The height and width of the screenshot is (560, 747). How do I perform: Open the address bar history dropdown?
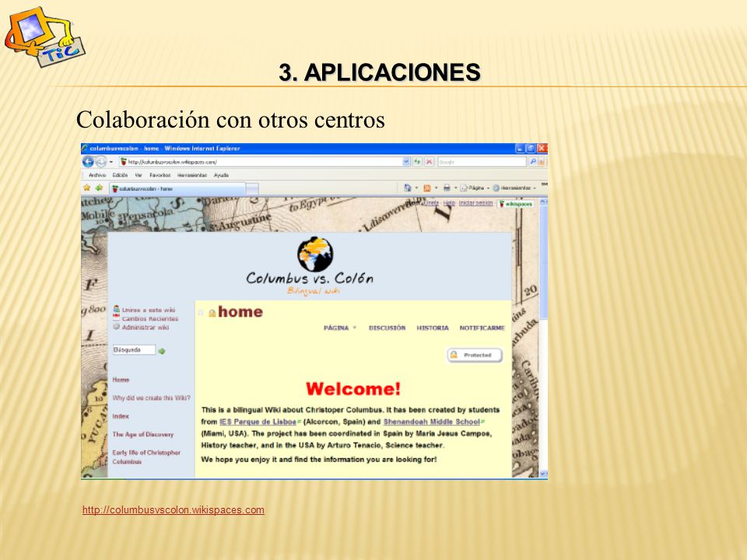click(x=406, y=162)
